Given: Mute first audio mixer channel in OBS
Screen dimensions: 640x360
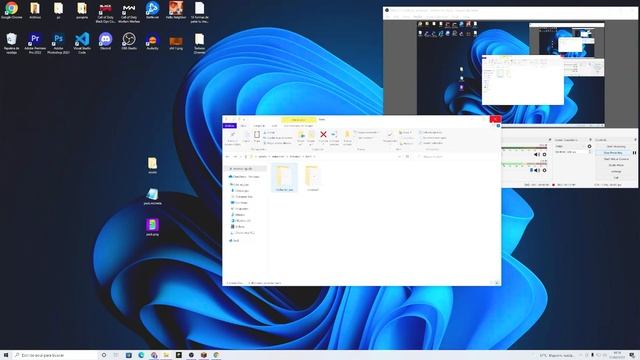Looking at the screenshot, I should pos(536,155).
